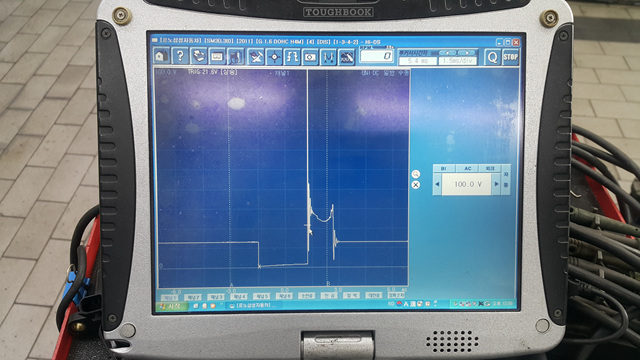Click the large Q button

tap(492, 57)
